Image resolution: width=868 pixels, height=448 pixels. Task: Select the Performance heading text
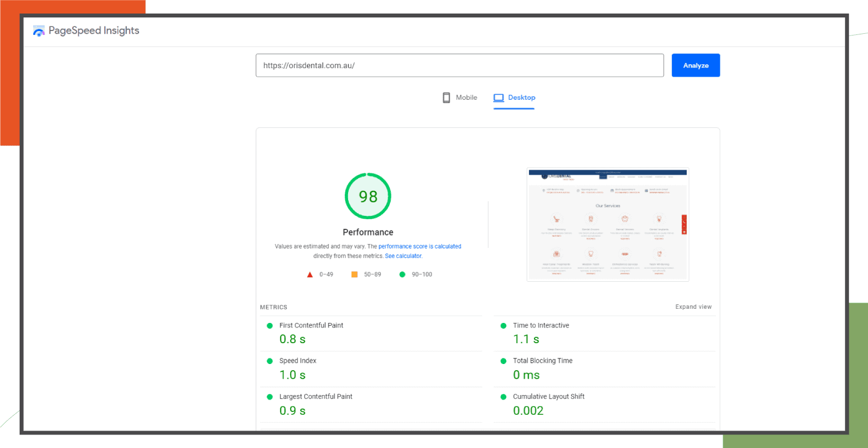tap(368, 232)
